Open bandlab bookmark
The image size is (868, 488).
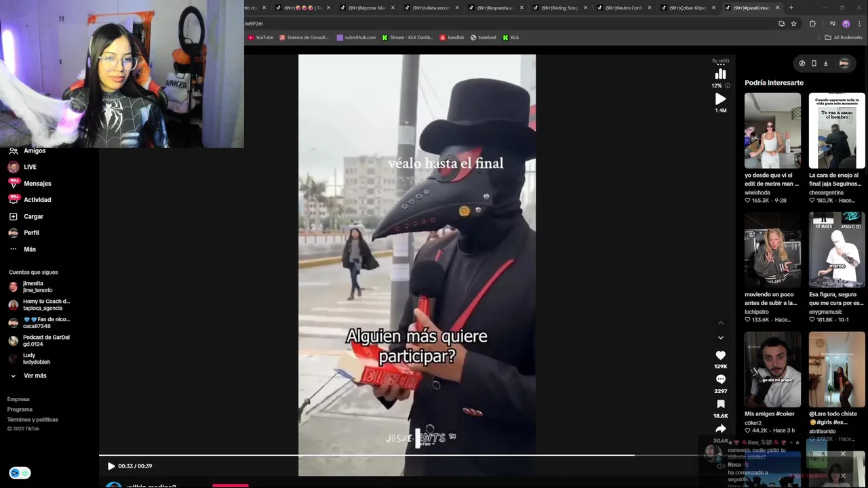tap(452, 37)
